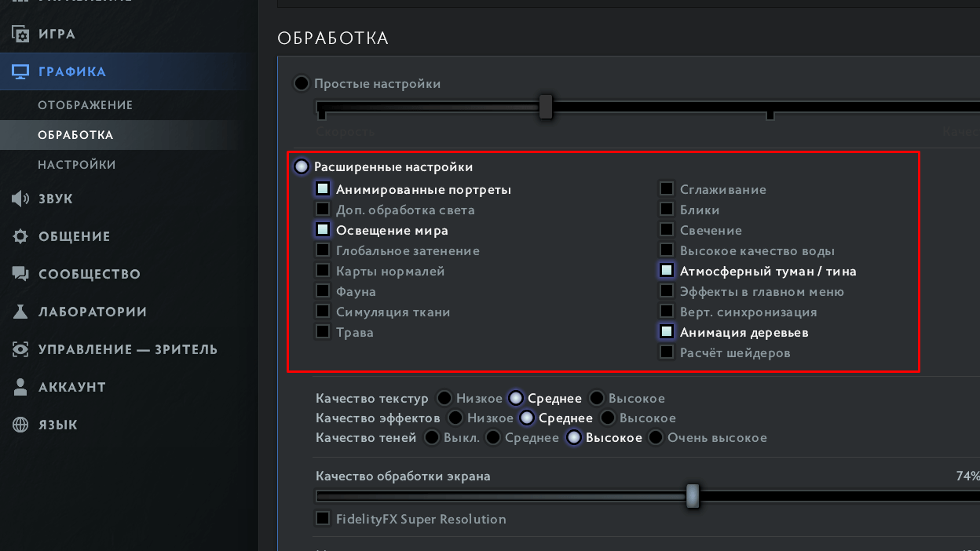Click the ОБЩЕНИЕ gear icon
The image size is (980, 551).
click(20, 235)
